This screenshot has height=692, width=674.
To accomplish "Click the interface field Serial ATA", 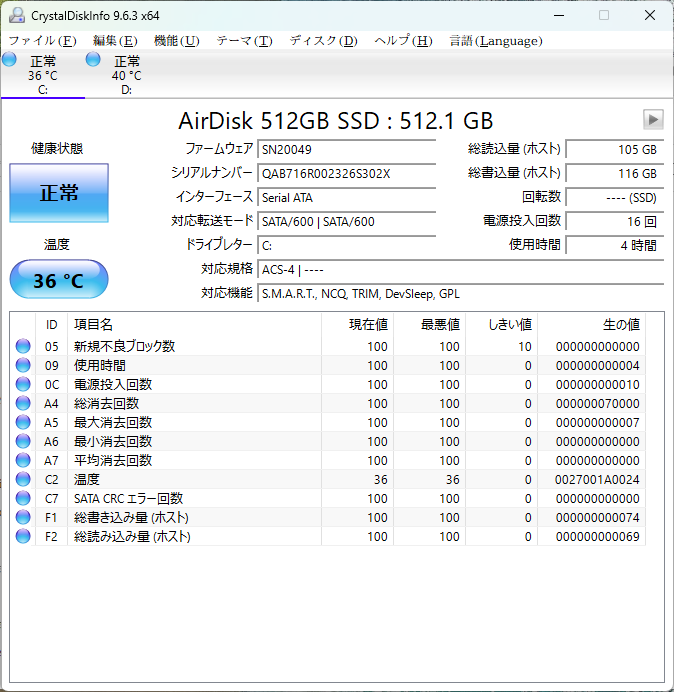I will coord(347,197).
